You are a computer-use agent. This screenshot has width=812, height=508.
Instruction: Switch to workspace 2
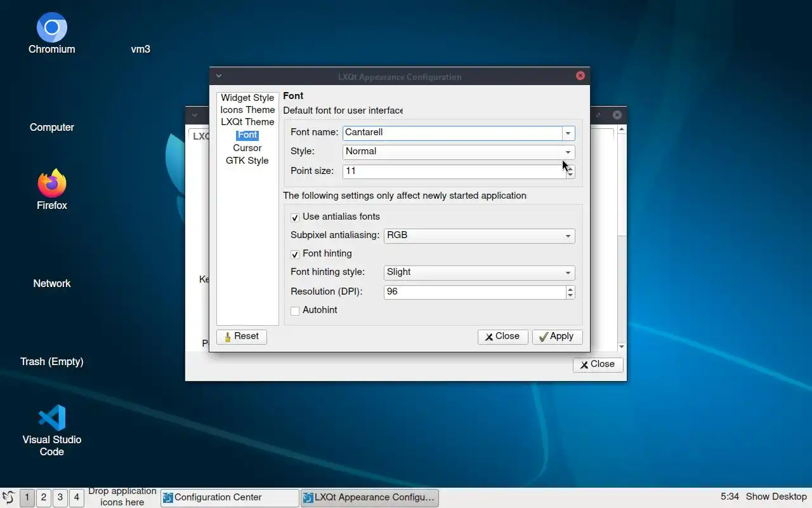coord(44,497)
